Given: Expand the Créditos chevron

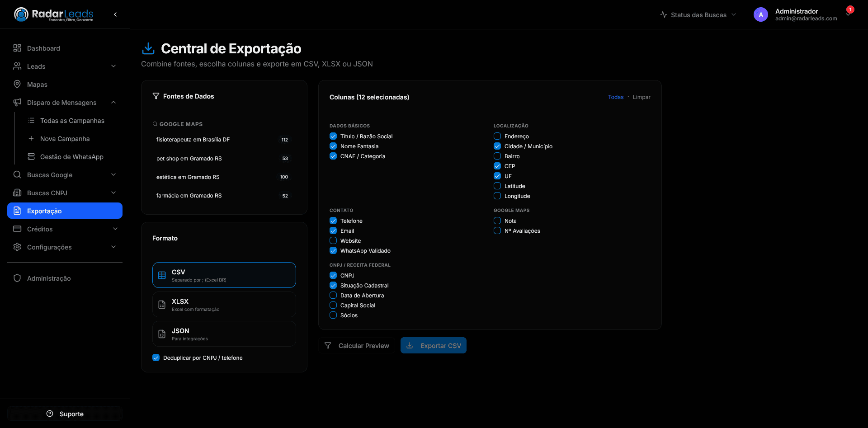Looking at the screenshot, I should [x=115, y=229].
